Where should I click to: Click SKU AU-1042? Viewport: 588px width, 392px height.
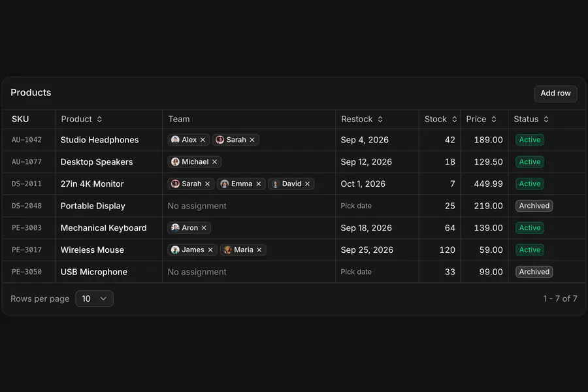[x=27, y=140]
